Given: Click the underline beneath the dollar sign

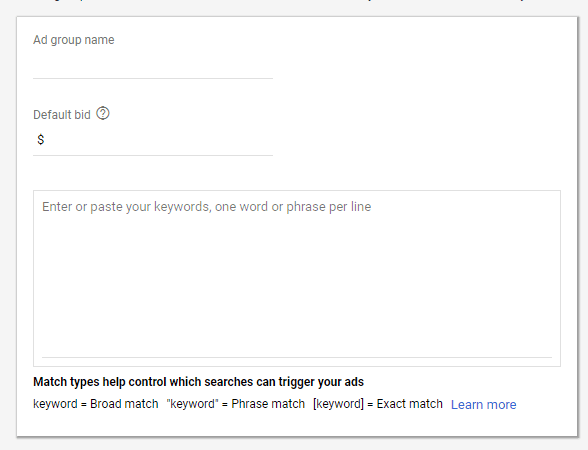Looking at the screenshot, I should 153,155.
